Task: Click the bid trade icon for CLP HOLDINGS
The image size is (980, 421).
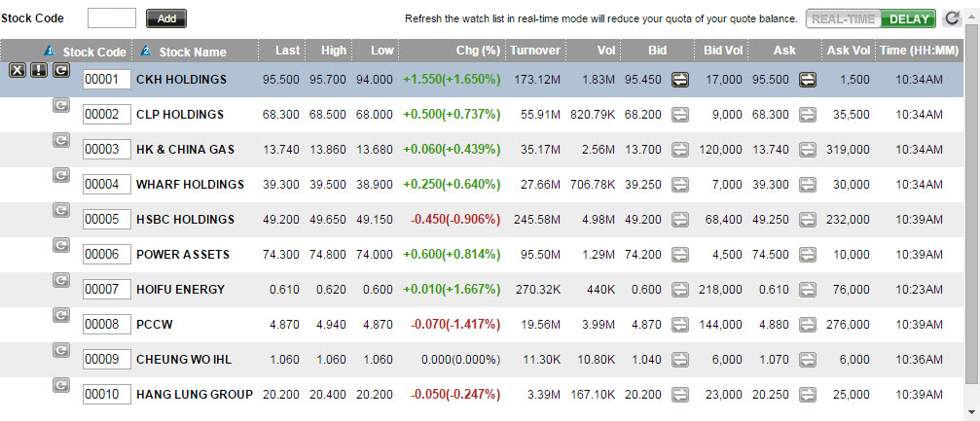Action: pos(680,115)
